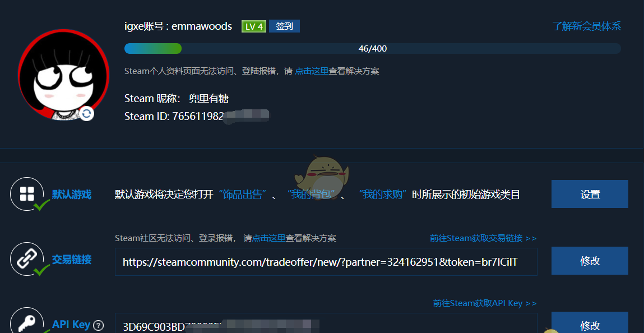Click the avatar refresh sync icon

pos(86,113)
